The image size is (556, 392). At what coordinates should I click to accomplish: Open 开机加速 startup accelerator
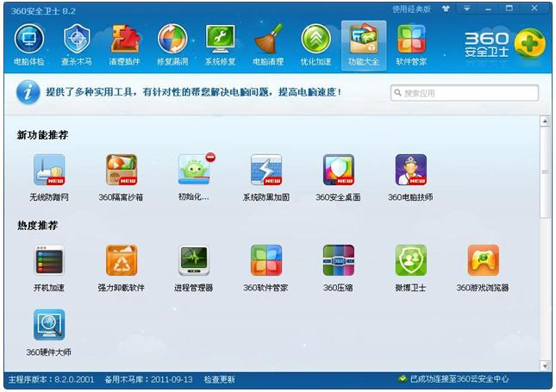tap(49, 268)
